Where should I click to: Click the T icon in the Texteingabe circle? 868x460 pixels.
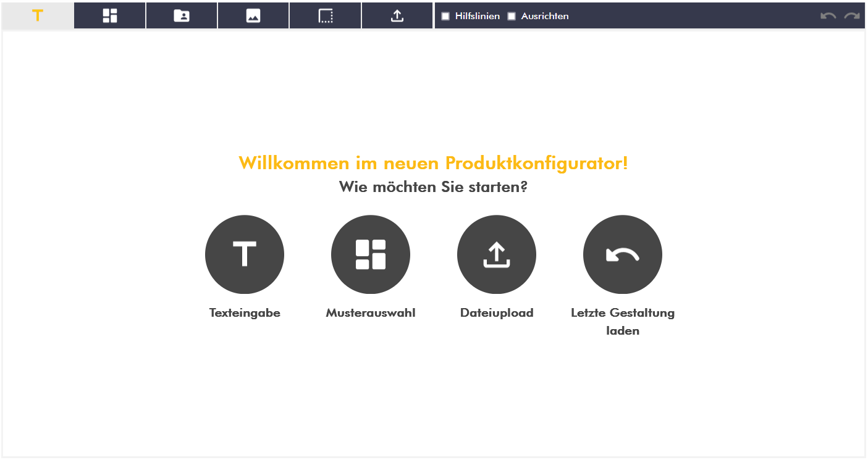[x=245, y=254]
